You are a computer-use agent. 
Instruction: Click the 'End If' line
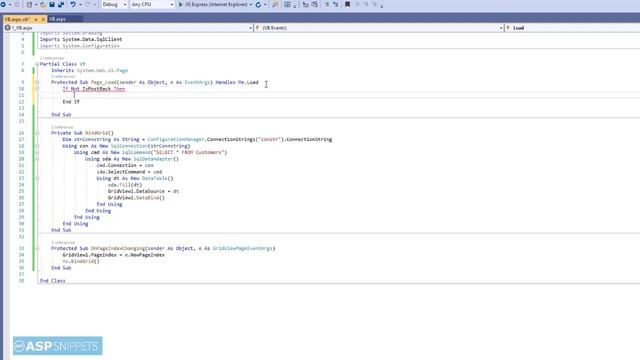[71, 102]
